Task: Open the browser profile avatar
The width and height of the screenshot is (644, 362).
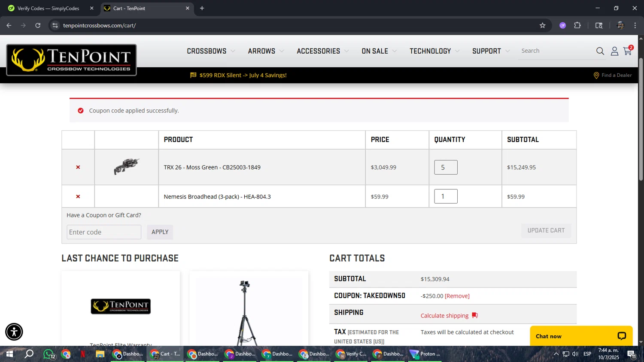Action: pyautogui.click(x=620, y=25)
